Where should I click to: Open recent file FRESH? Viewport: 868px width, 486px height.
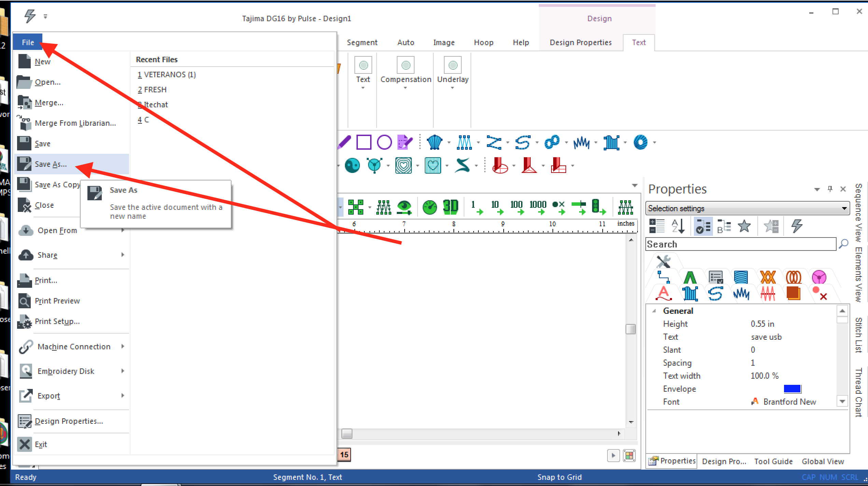(x=152, y=90)
